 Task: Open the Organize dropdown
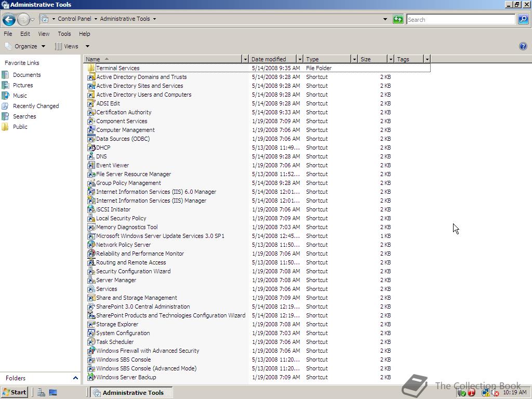(x=25, y=46)
